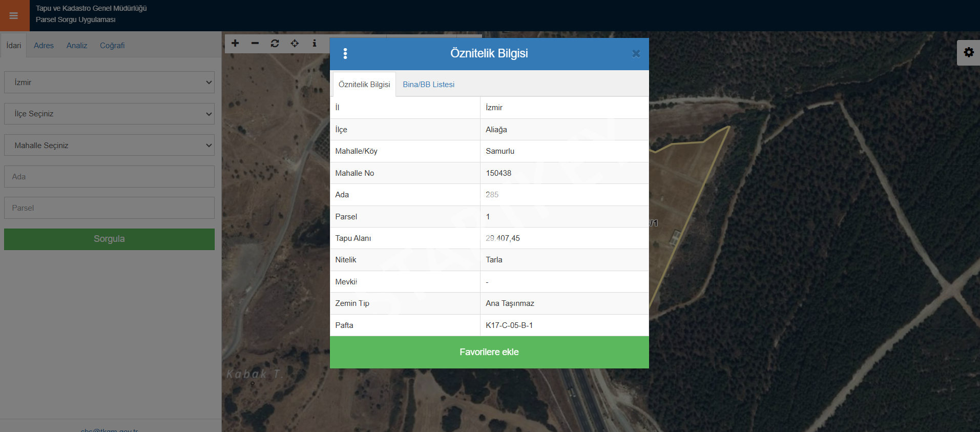Open map settings gear icon

(968, 52)
